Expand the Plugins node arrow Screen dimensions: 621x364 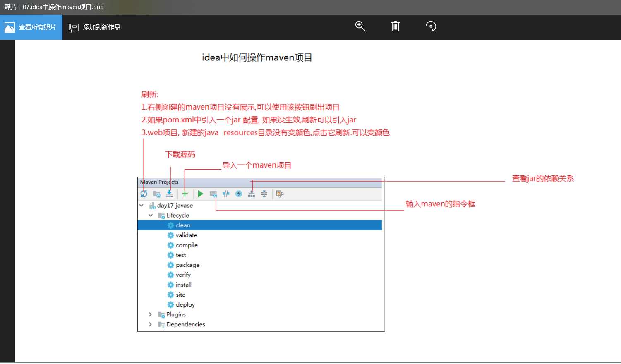coord(150,314)
